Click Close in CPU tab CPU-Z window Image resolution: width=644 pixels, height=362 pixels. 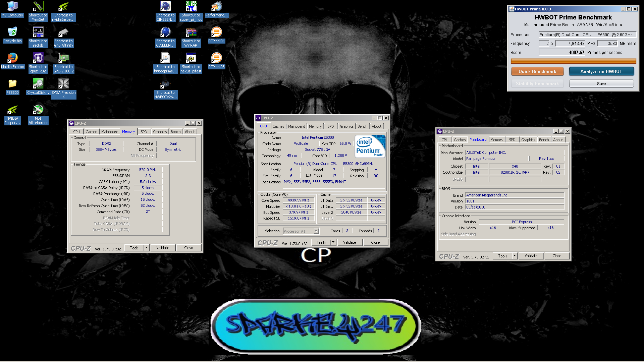(375, 242)
